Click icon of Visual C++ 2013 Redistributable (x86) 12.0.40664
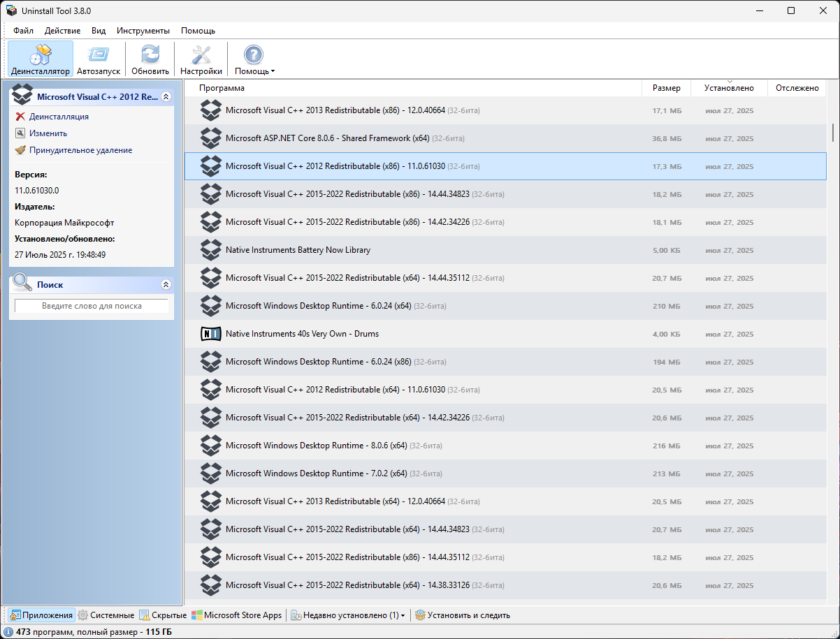This screenshot has height=639, width=840. point(210,110)
